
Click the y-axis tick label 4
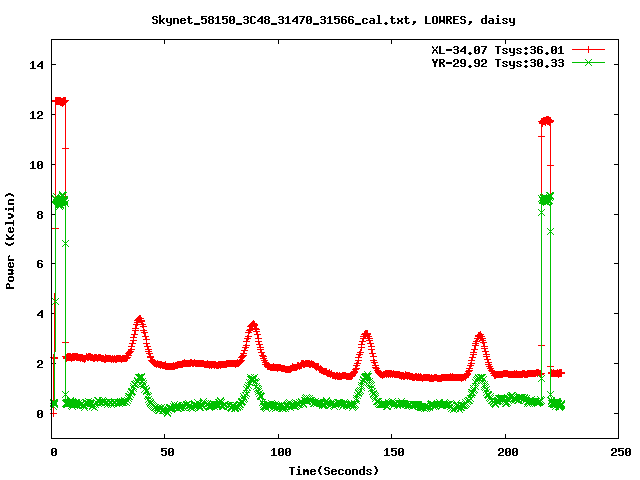(40, 314)
